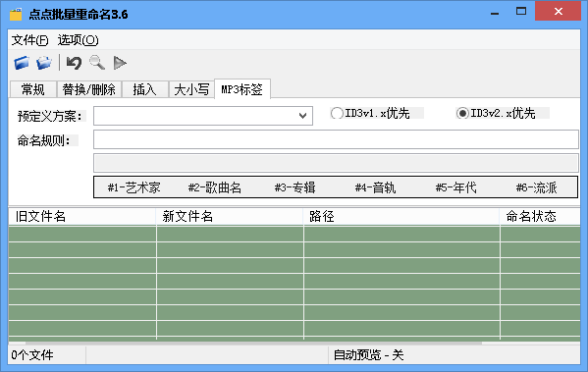Select ID3v1.x优先 radio button
This screenshot has height=372, width=588.
[x=337, y=113]
